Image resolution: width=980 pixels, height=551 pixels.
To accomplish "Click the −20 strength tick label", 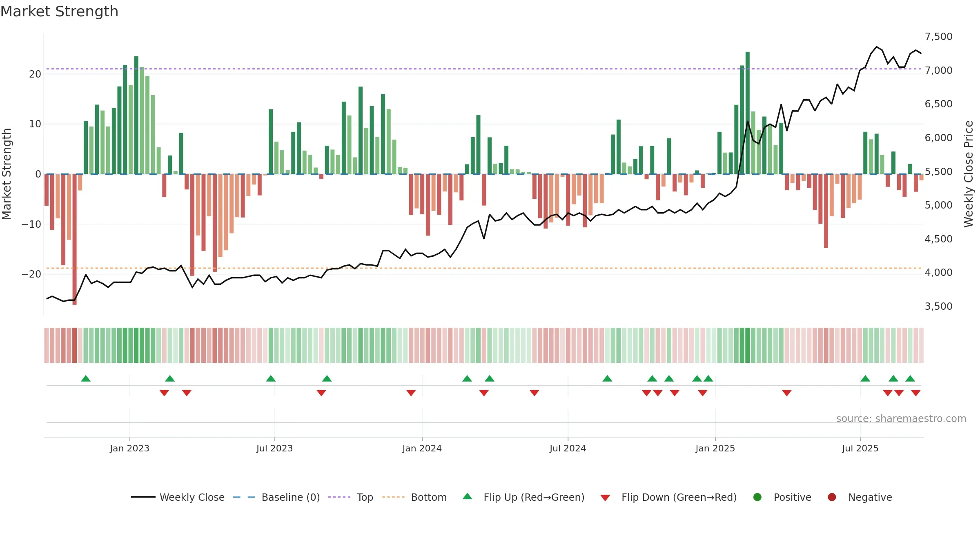I will [x=31, y=274].
